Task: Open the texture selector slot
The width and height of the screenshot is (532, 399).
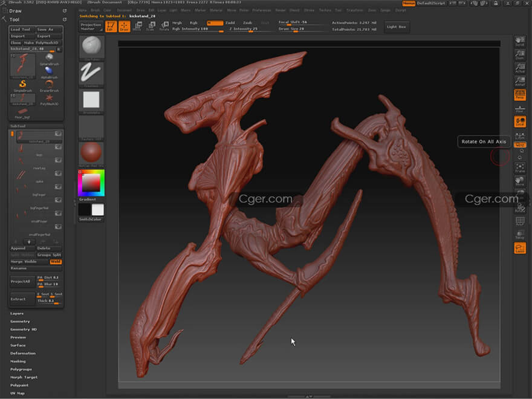Action: coord(92,127)
